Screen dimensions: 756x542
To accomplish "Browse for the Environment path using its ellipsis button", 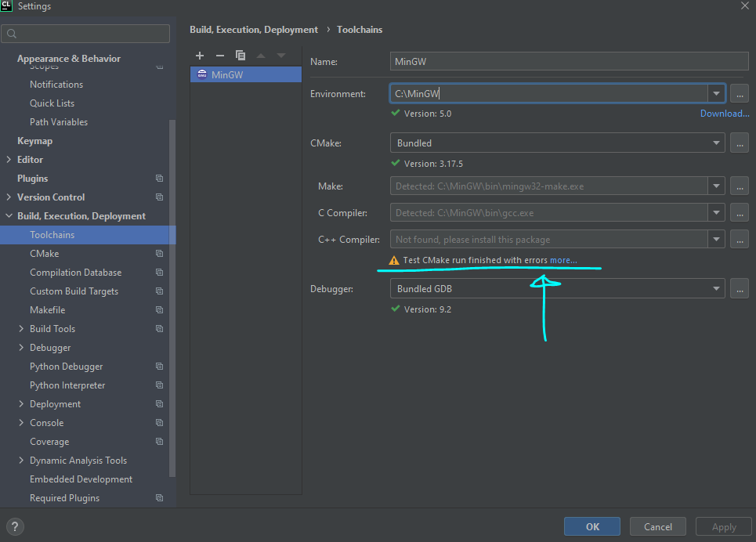I will [x=739, y=93].
